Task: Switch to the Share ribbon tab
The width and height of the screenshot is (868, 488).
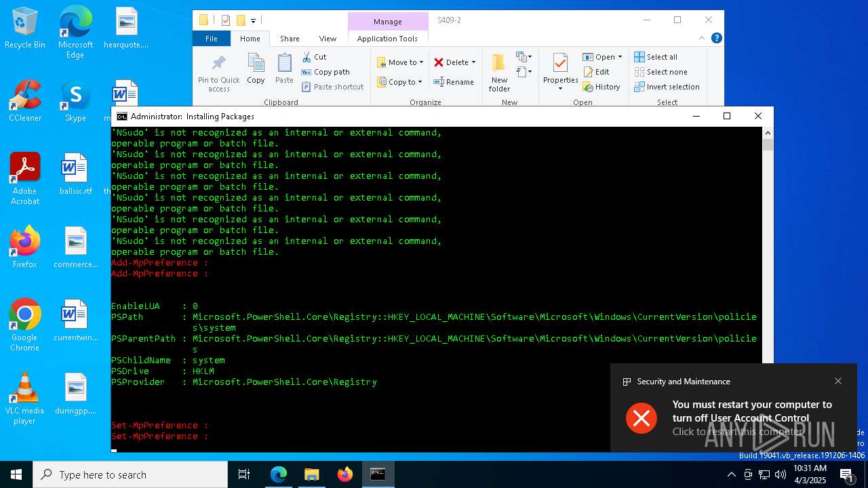Action: pos(290,39)
